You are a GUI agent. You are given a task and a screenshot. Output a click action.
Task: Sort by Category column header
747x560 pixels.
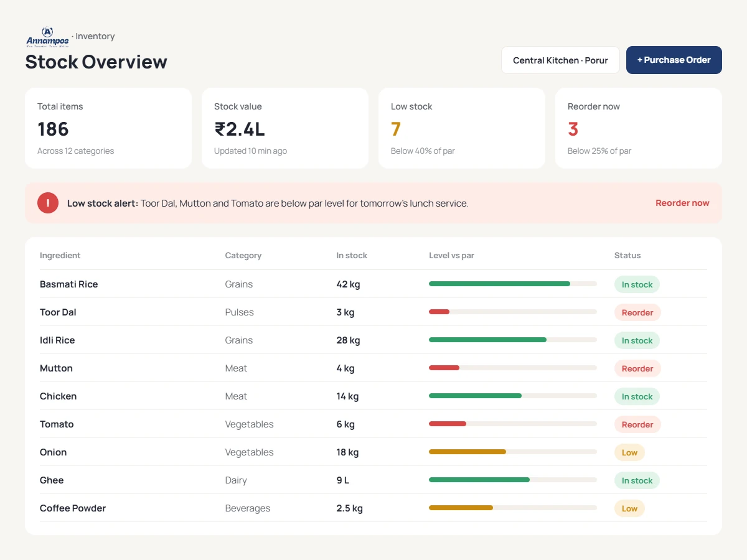point(243,256)
